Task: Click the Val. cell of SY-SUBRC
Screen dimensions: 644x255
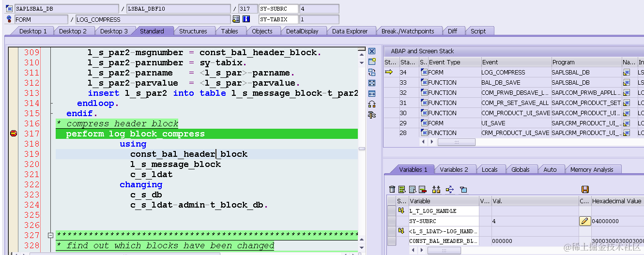Action: point(535,221)
